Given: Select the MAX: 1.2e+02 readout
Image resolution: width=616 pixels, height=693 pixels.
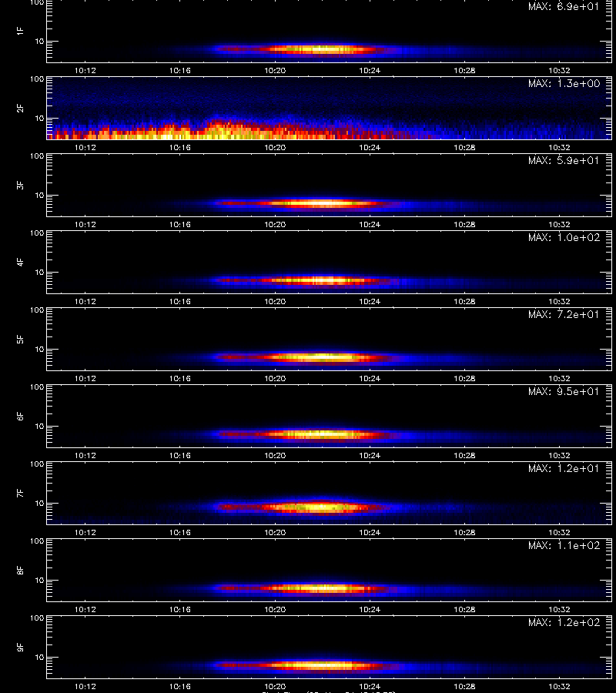Looking at the screenshot, I should pos(564,622).
